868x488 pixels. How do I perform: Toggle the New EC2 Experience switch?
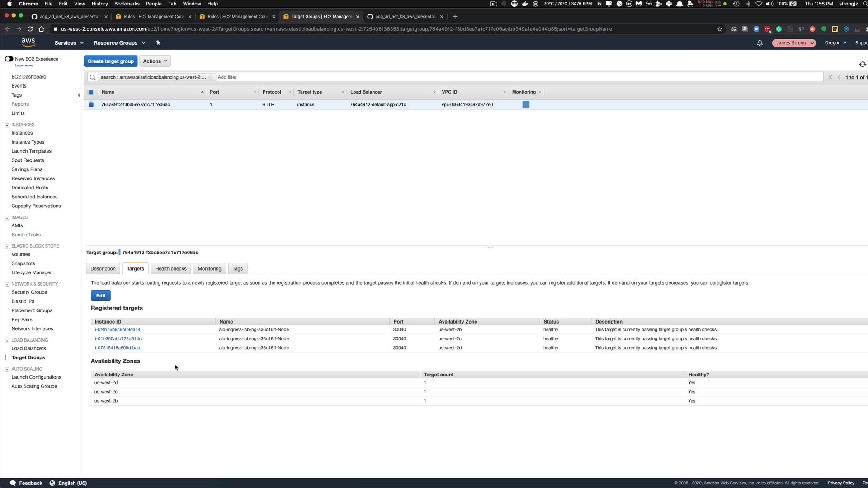[9, 59]
